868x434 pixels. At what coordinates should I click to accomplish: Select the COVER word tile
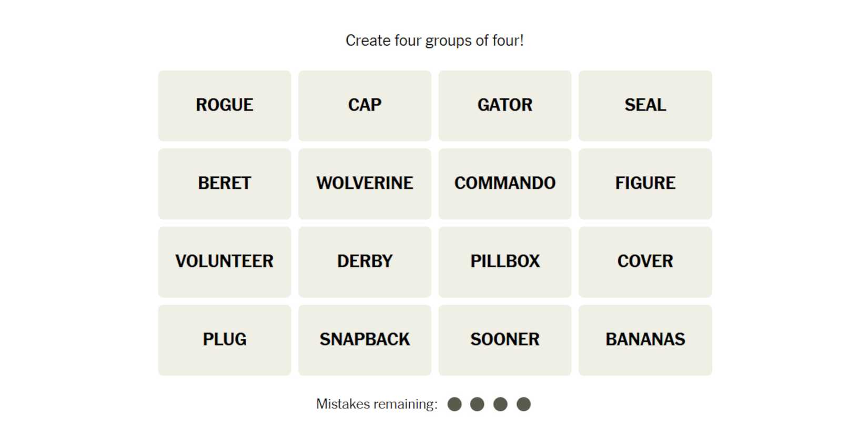tap(645, 262)
